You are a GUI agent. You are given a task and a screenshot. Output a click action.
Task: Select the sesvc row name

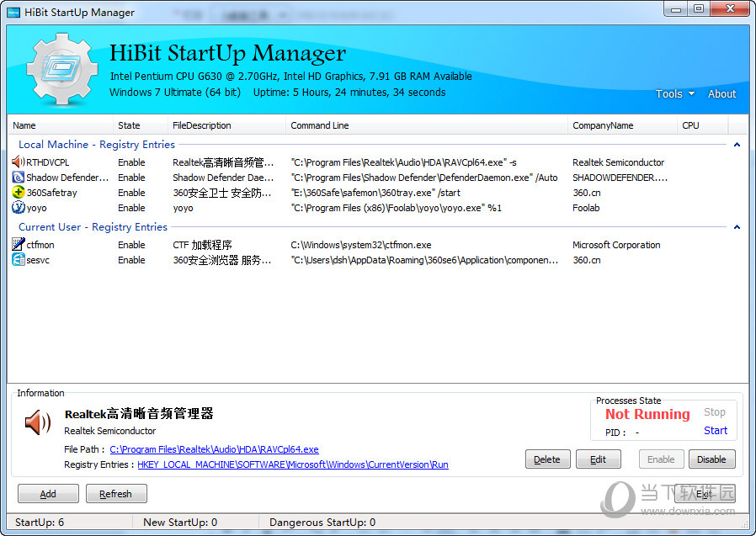[38, 260]
